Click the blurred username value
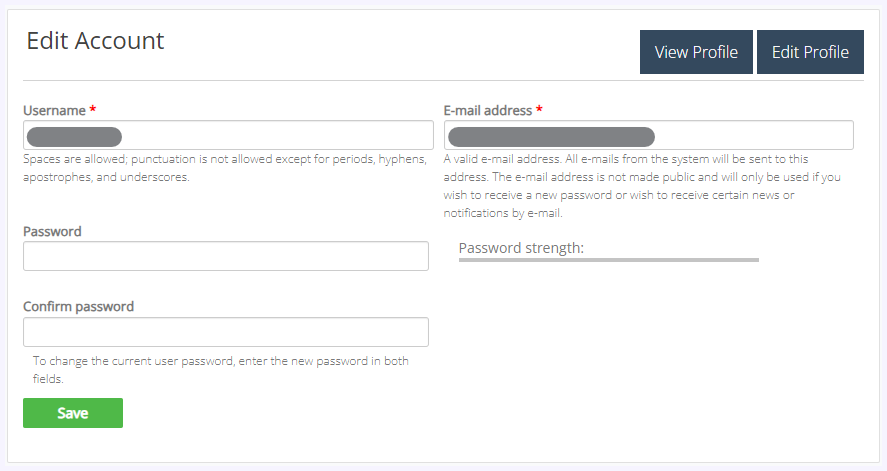The image size is (887, 471). tap(74, 137)
